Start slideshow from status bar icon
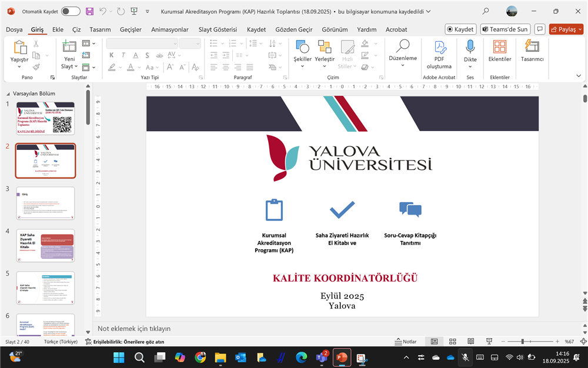This screenshot has height=368, width=588. click(489, 342)
